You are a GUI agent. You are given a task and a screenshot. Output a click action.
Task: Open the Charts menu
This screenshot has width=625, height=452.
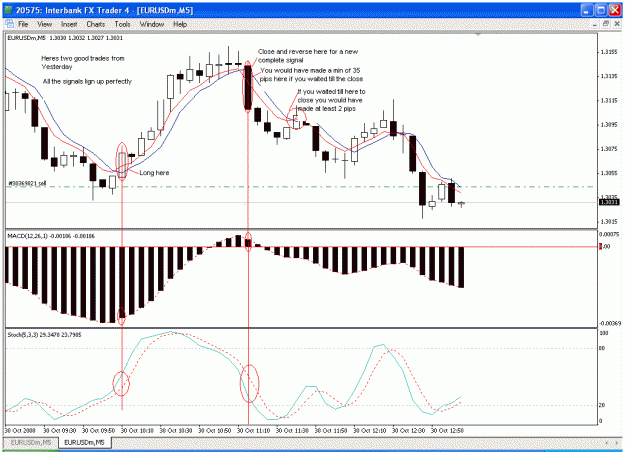tap(96, 24)
